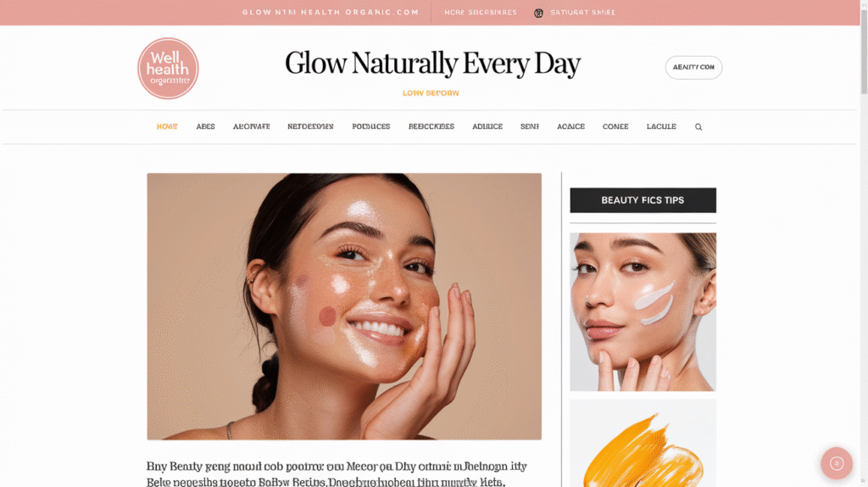Open the sidebar face cream swatch thumbnail

click(x=643, y=312)
